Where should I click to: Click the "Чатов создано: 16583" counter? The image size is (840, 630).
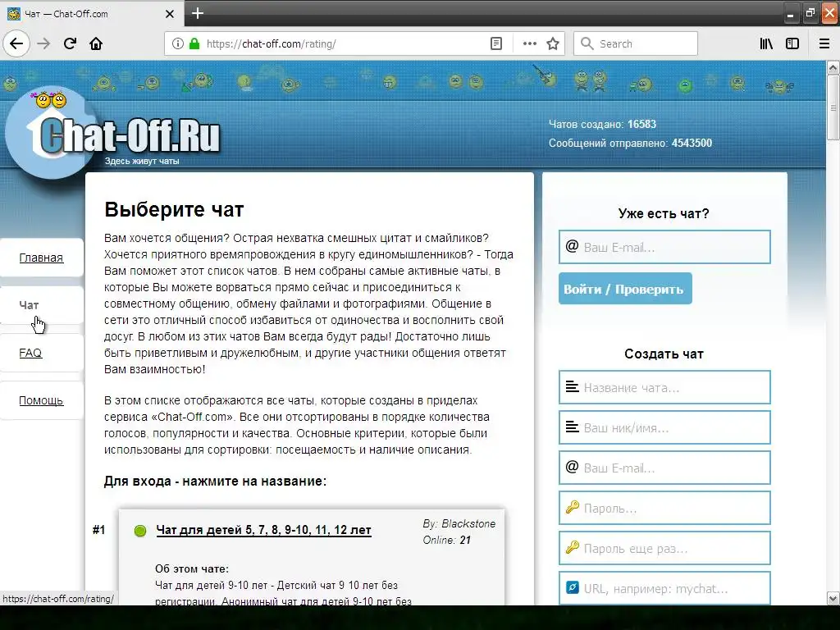pyautogui.click(x=602, y=125)
